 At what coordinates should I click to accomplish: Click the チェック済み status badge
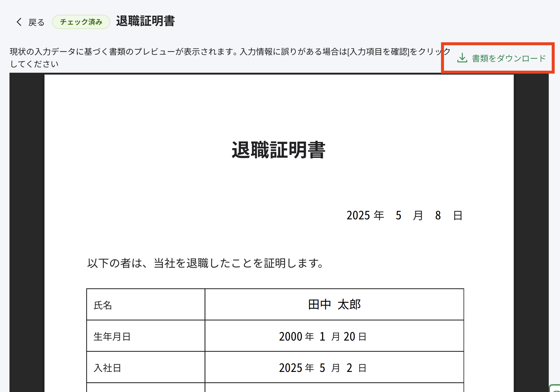point(81,22)
